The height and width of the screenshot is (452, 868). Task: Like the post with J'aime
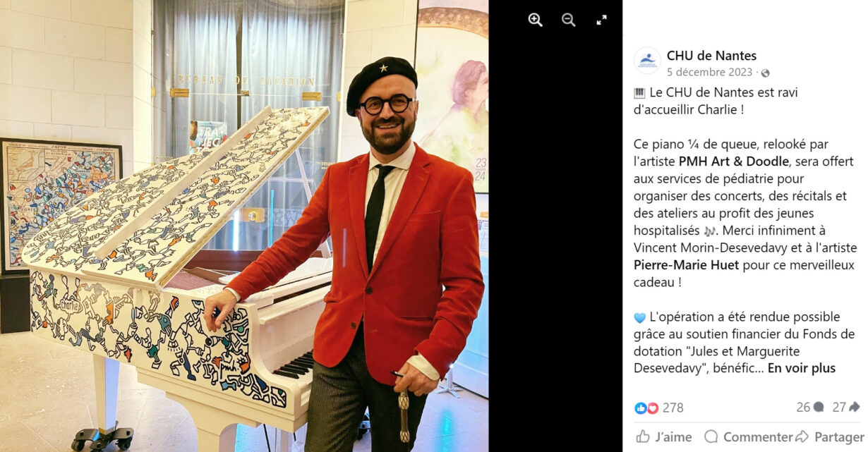point(664,437)
